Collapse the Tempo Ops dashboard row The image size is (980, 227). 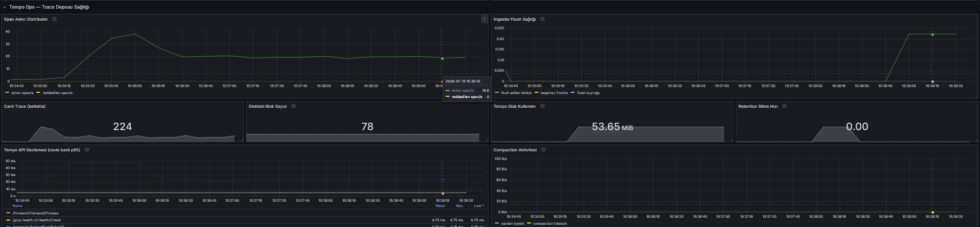pyautogui.click(x=5, y=7)
